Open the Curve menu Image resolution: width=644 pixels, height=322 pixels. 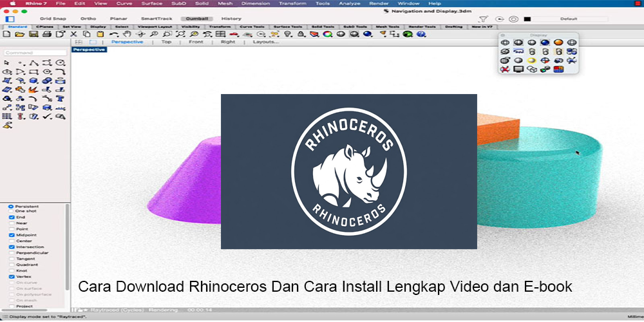click(x=124, y=3)
